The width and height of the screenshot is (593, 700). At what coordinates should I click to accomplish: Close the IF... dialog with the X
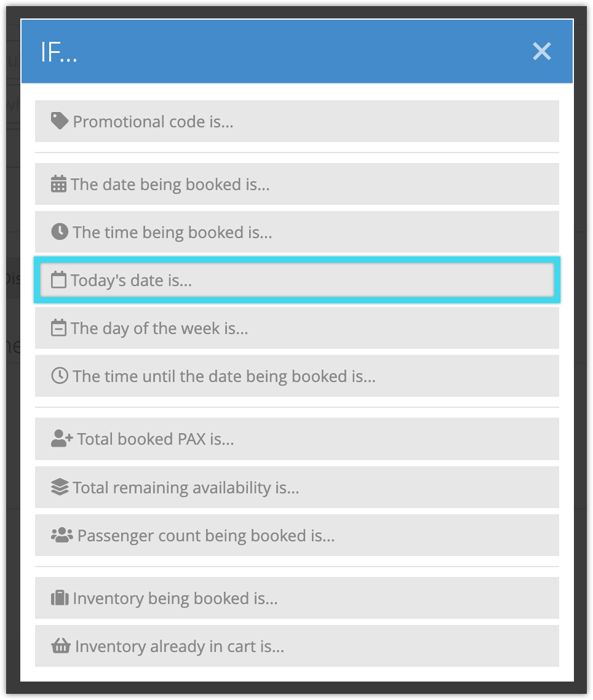click(x=542, y=51)
